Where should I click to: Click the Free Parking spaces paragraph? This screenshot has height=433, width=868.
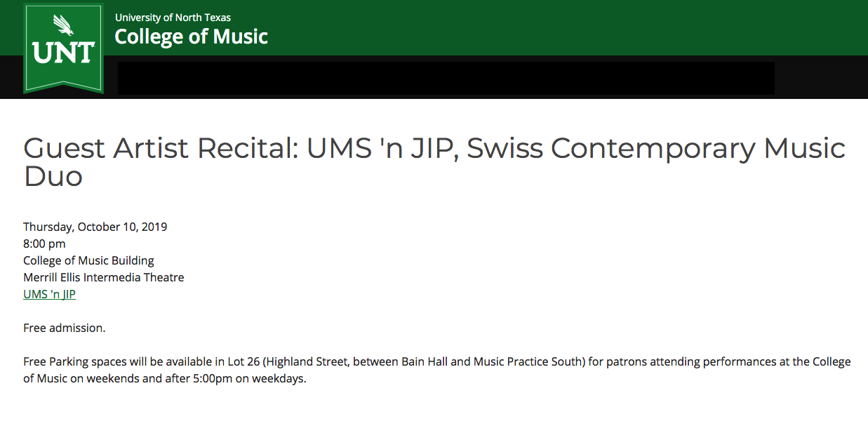436,371
